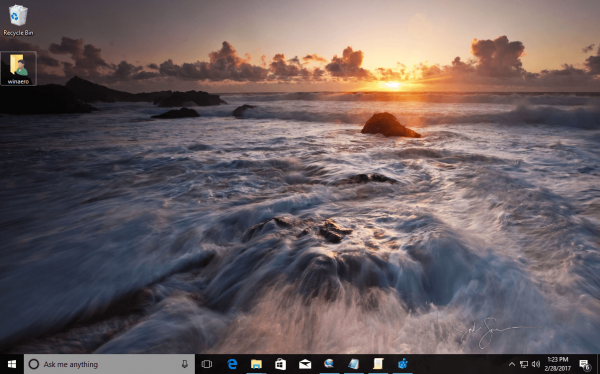Open the network status tray icon
600x374 pixels.
tap(524, 364)
